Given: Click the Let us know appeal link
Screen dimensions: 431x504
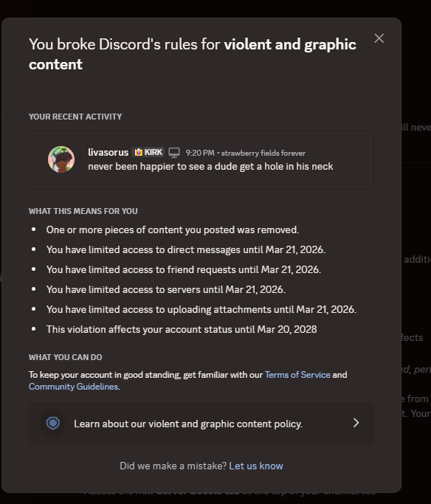Looking at the screenshot, I should click(256, 466).
